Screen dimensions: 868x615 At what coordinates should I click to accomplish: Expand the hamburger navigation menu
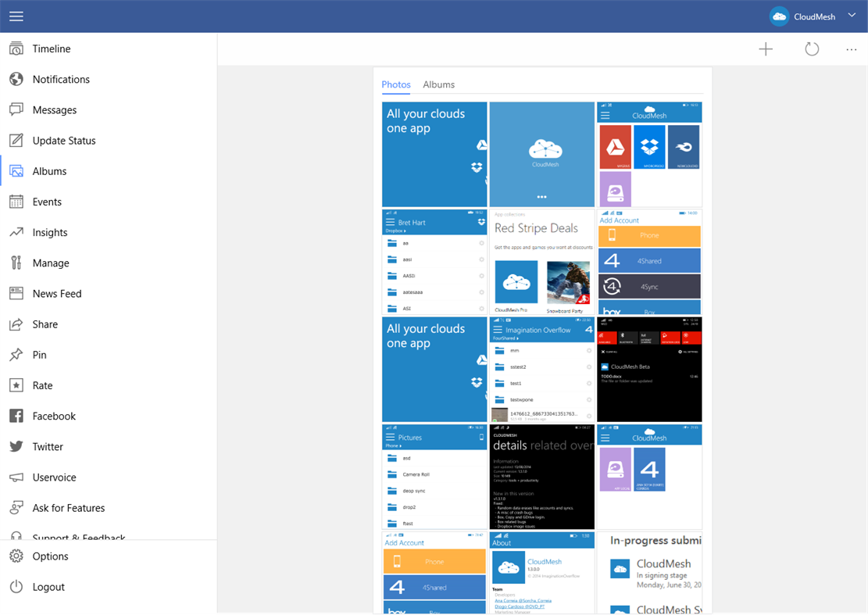pyautogui.click(x=16, y=16)
